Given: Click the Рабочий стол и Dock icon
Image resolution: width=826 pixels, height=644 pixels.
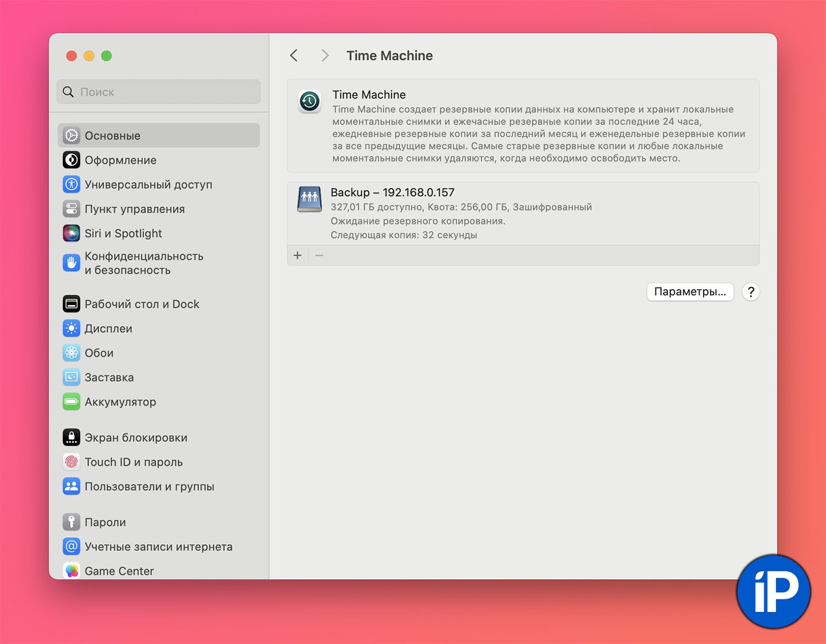Looking at the screenshot, I should pos(72,304).
